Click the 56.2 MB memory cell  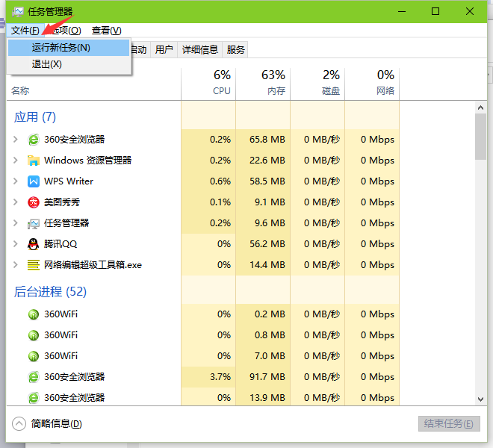pos(263,244)
